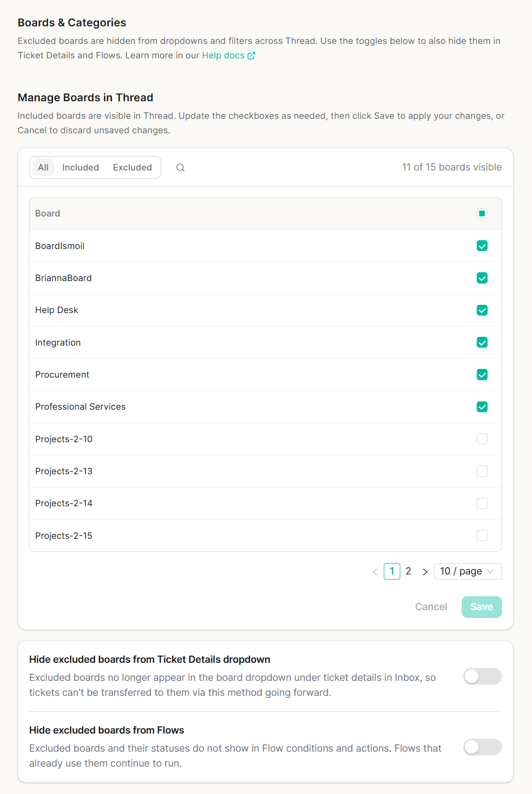This screenshot has width=532, height=794.
Task: Check the Projects-2-14 board checkbox
Action: pos(482,503)
